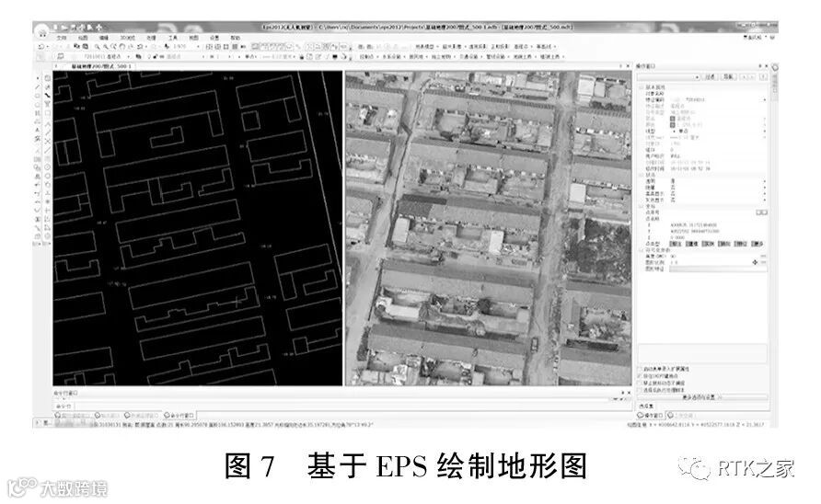Click the crosshair icon in the 图形比例 row

click(x=755, y=262)
